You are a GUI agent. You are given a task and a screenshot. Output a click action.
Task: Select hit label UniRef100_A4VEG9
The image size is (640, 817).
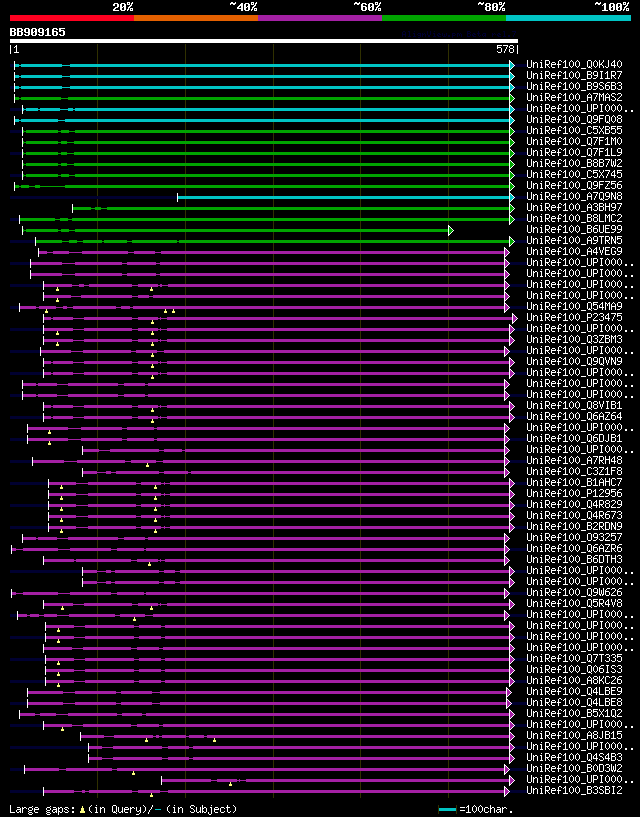click(x=574, y=252)
